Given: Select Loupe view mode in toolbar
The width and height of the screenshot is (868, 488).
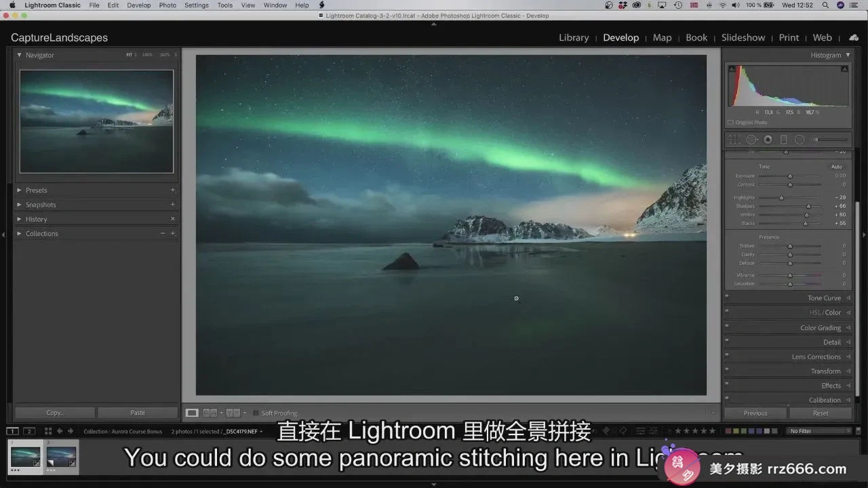Looking at the screenshot, I should (193, 413).
